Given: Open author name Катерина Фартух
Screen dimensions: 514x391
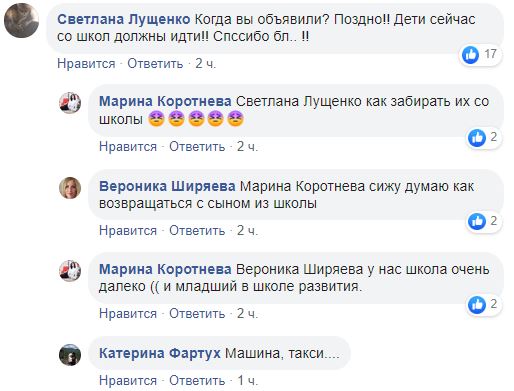Looking at the screenshot, I should pyautogui.click(x=160, y=353).
